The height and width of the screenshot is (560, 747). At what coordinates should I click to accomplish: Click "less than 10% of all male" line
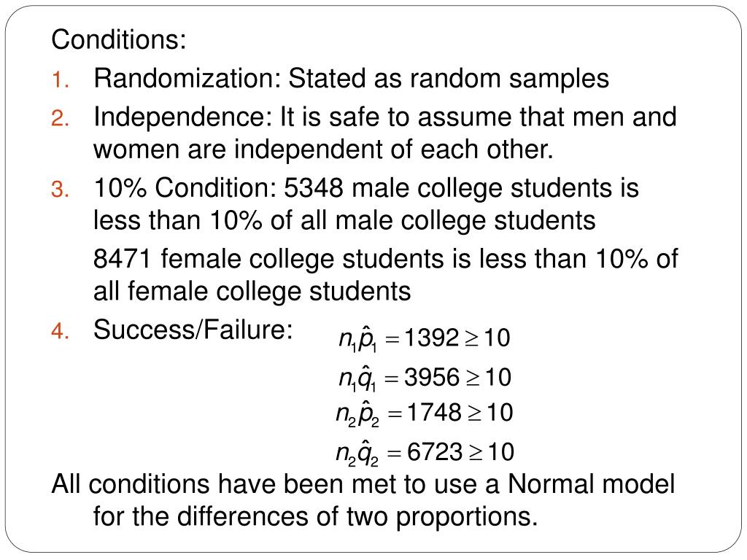tap(344, 221)
